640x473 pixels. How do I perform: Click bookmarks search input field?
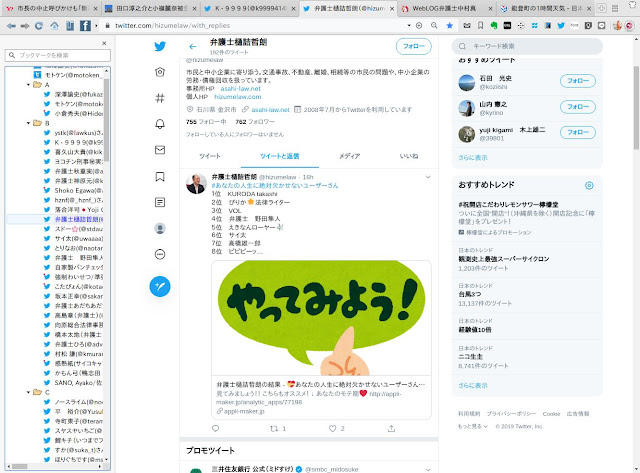pyautogui.click(x=58, y=55)
